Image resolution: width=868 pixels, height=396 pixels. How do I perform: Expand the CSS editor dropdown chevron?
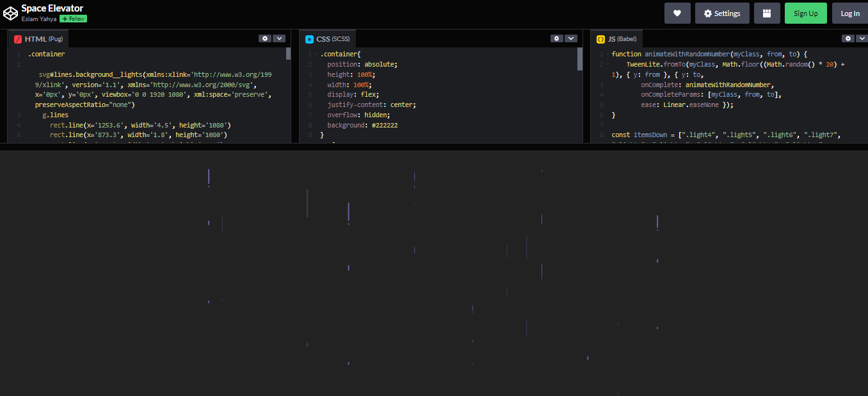[x=571, y=38]
